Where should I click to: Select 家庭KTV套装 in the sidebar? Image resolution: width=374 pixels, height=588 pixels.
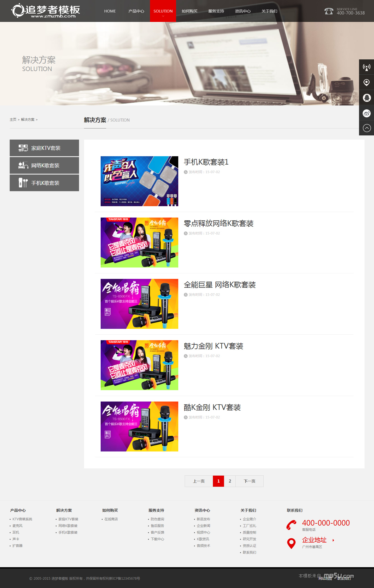pyautogui.click(x=44, y=148)
